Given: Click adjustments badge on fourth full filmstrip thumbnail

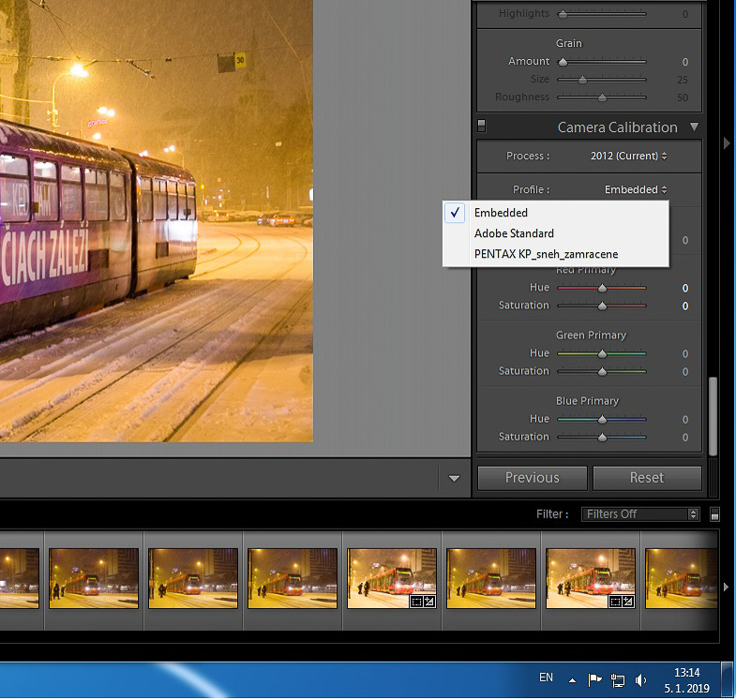Looking at the screenshot, I should (429, 601).
